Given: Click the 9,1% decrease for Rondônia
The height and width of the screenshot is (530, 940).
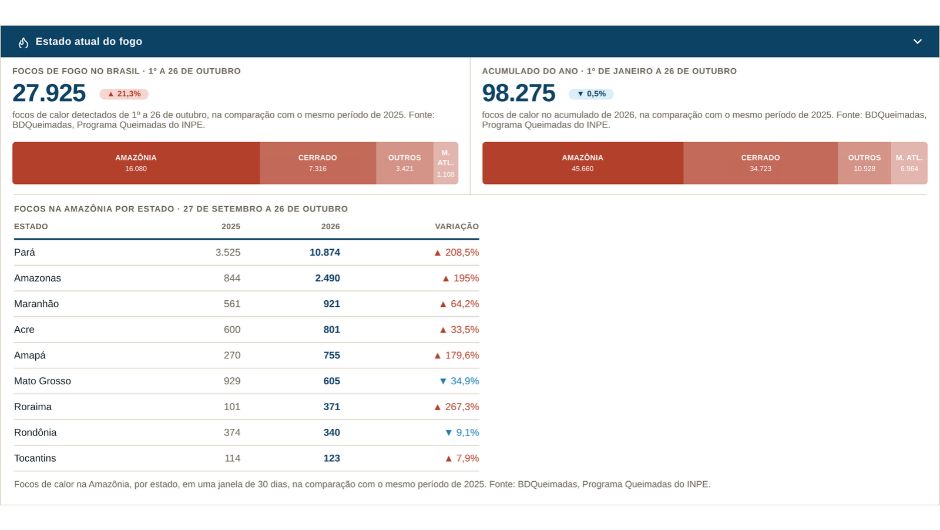Looking at the screenshot, I should (462, 433).
